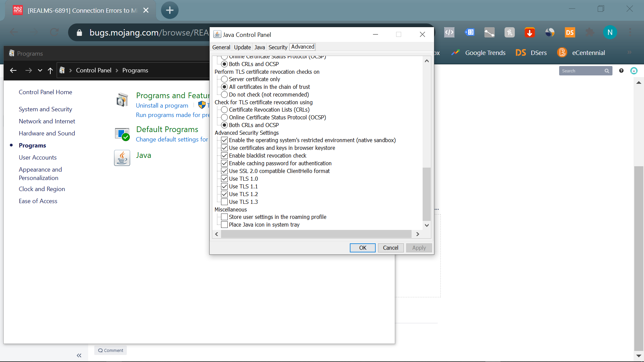Click the OK button in Java Control Panel

[x=363, y=248]
